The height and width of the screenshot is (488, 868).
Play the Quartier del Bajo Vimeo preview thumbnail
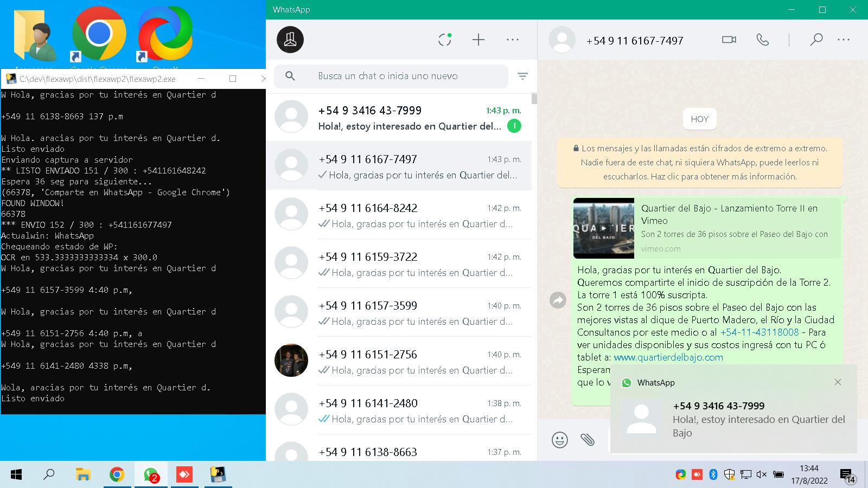(x=603, y=228)
